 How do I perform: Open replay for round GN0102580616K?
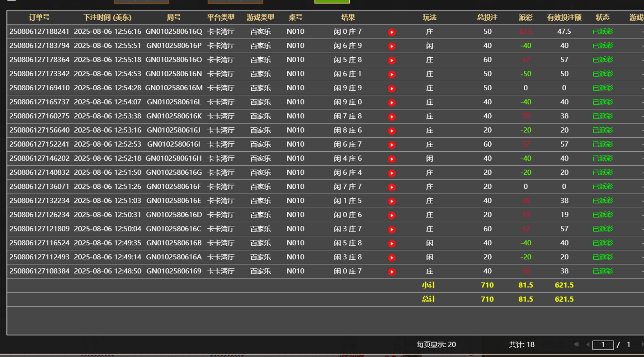tap(391, 116)
